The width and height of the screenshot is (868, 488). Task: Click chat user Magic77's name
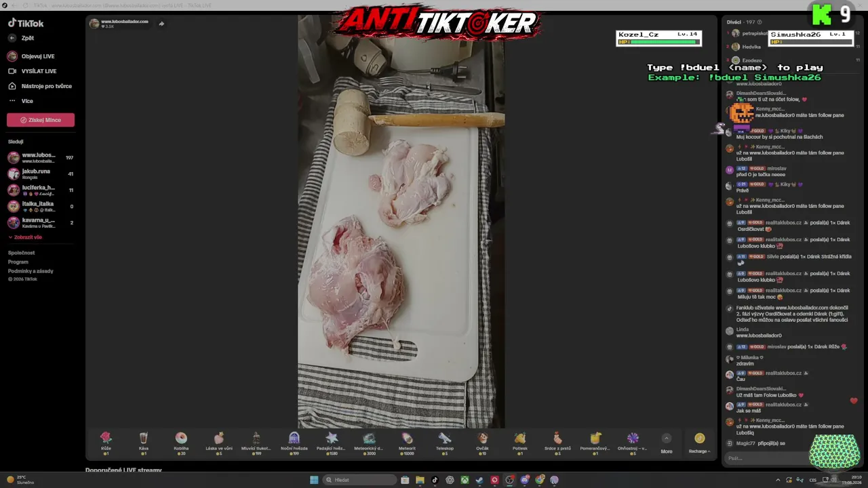(746, 443)
